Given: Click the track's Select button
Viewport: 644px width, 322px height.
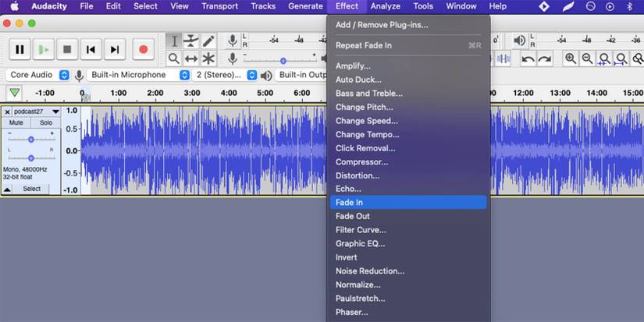Looking at the screenshot, I should [x=31, y=189].
